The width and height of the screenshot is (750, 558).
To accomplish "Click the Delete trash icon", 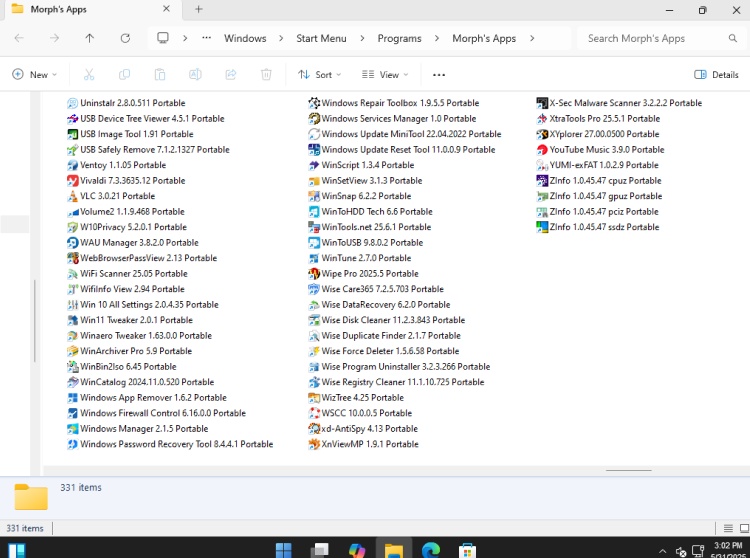I will coord(266,75).
